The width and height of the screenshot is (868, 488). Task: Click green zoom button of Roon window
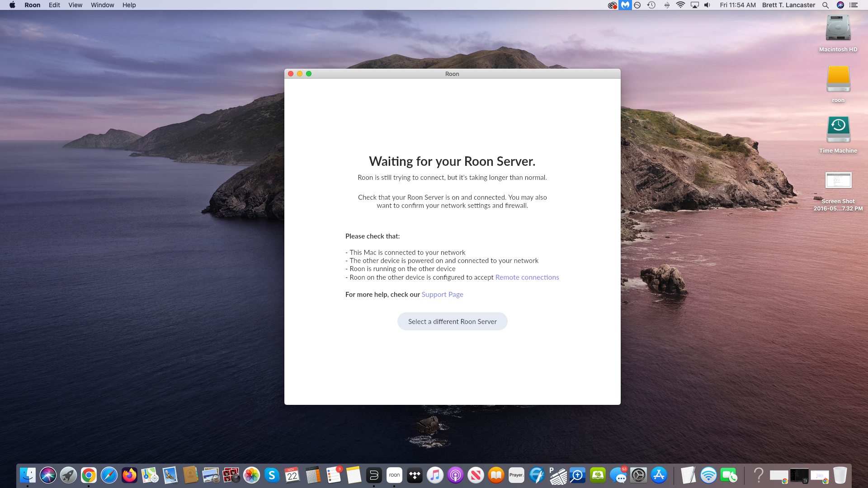coord(309,74)
